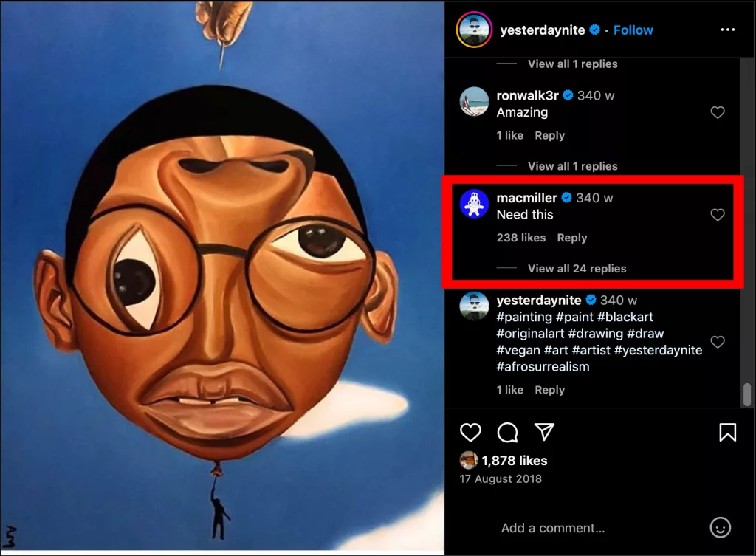The image size is (756, 556).
Task: Open the three-dot more options menu
Action: pos(727,30)
